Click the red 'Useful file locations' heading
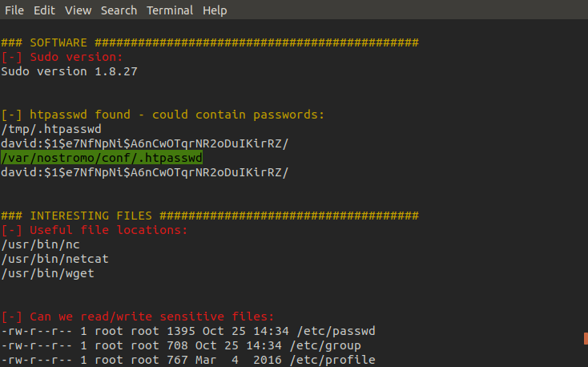Screen dimensions: 588x367 pos(94,230)
